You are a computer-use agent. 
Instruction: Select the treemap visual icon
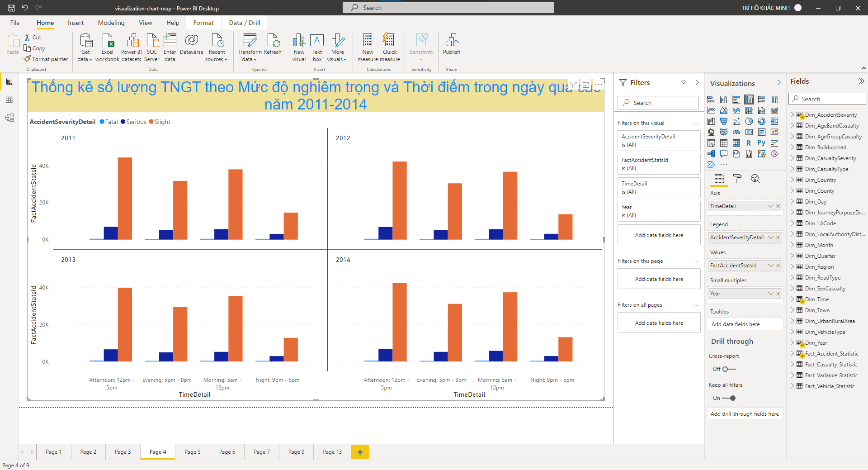(774, 121)
